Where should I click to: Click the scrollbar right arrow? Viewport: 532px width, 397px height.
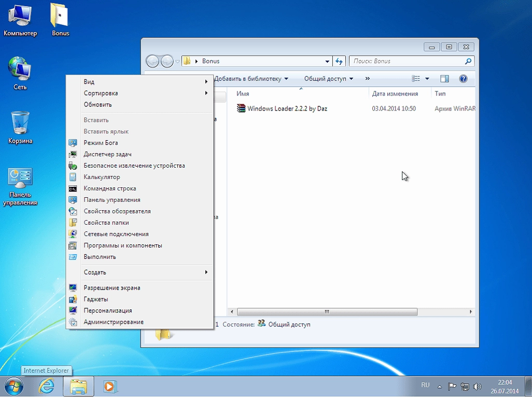(x=471, y=311)
